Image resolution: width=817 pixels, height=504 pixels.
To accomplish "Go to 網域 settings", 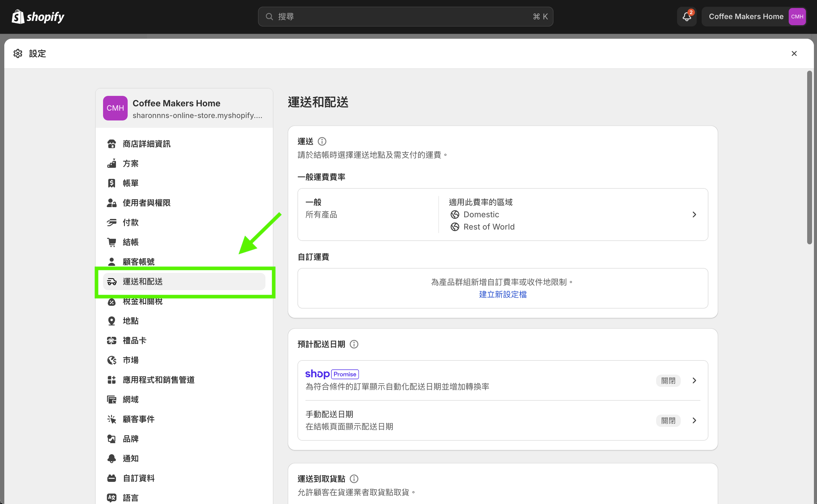I will point(184,400).
